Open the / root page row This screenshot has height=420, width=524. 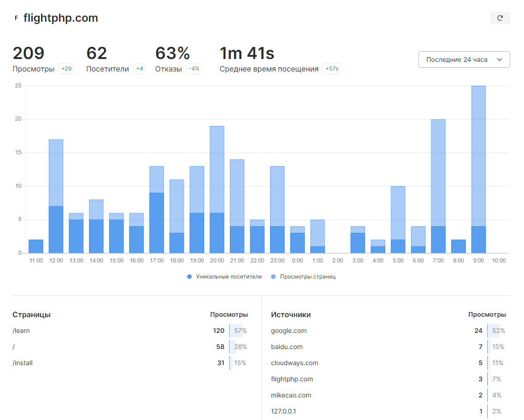(130, 347)
